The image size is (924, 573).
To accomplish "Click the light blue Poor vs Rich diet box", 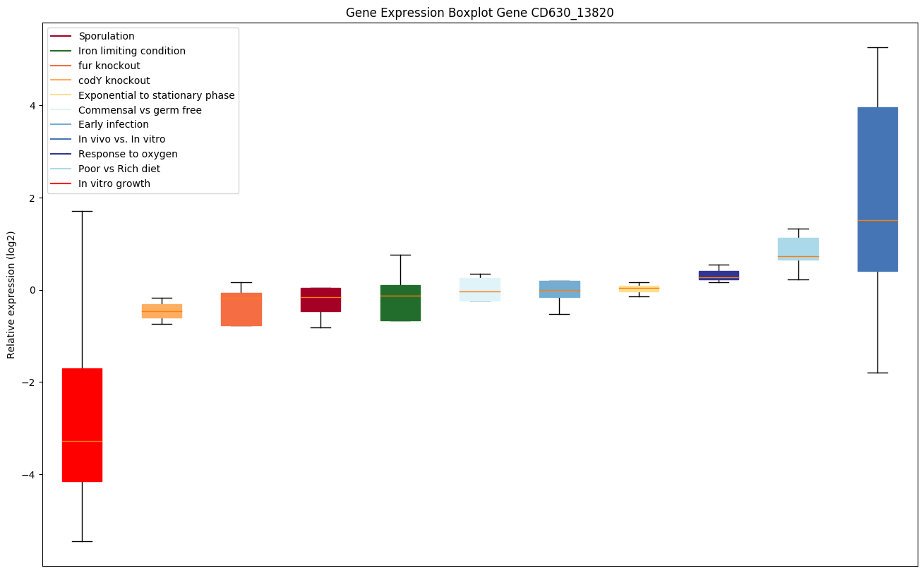I will pyautogui.click(x=798, y=247).
